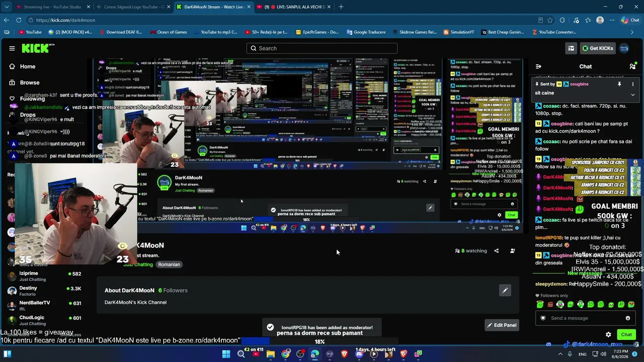Click the Edit Panel button
The width and height of the screenshot is (644, 362).
click(502, 325)
